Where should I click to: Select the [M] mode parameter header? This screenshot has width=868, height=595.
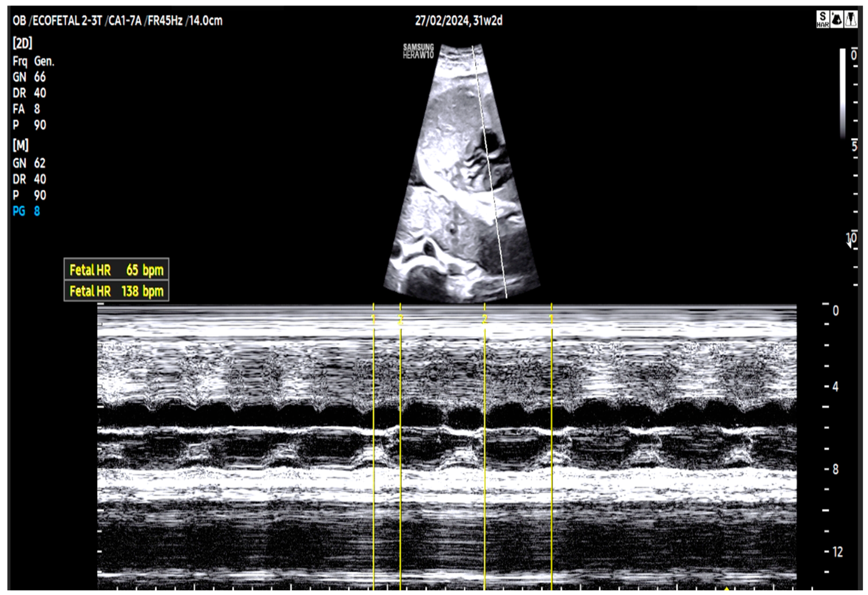click(20, 145)
